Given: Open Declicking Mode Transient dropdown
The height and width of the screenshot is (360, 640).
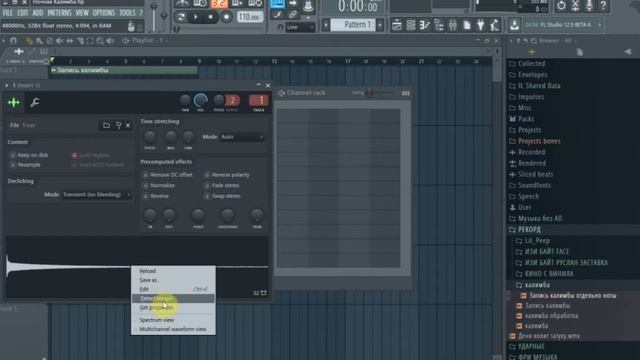Looking at the screenshot, I should (x=96, y=195).
